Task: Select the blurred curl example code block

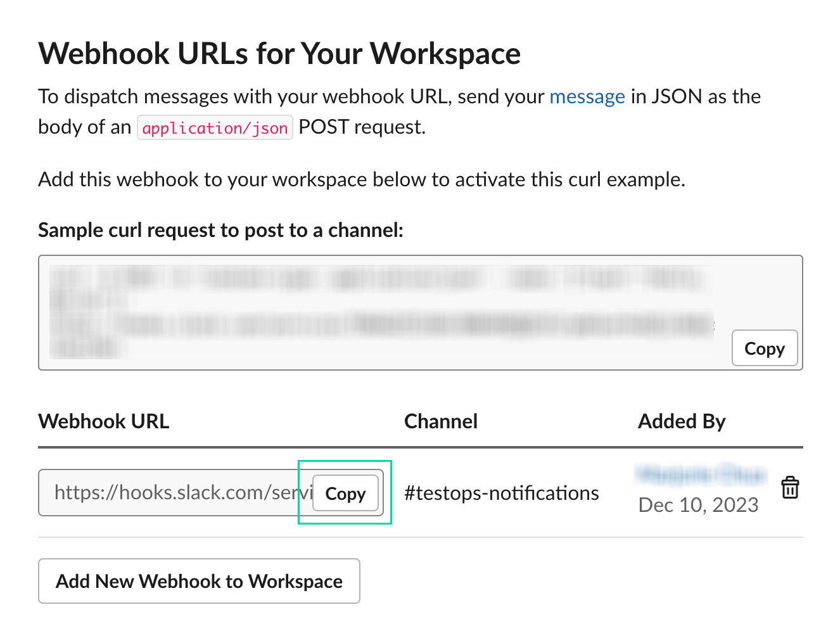Action: [x=380, y=304]
